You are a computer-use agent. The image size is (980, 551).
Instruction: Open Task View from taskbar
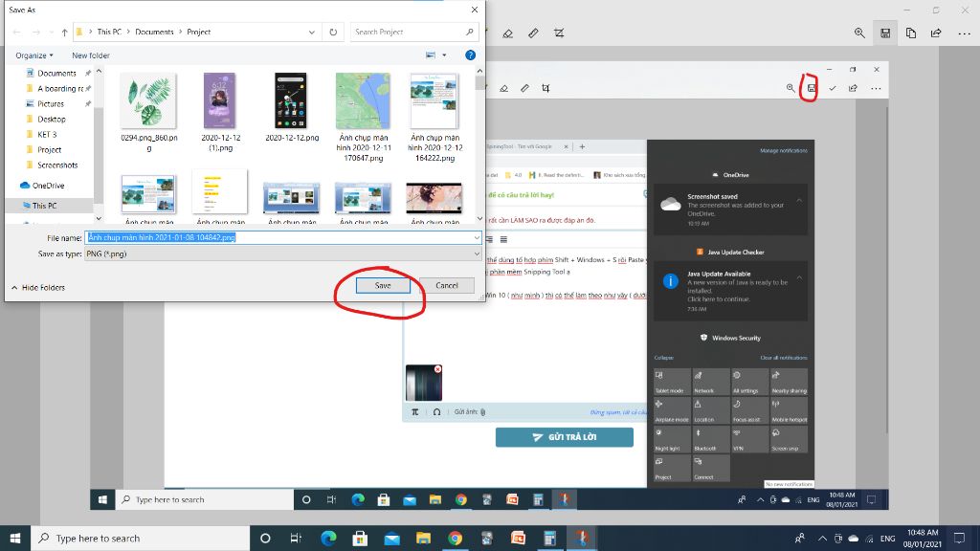click(297, 538)
